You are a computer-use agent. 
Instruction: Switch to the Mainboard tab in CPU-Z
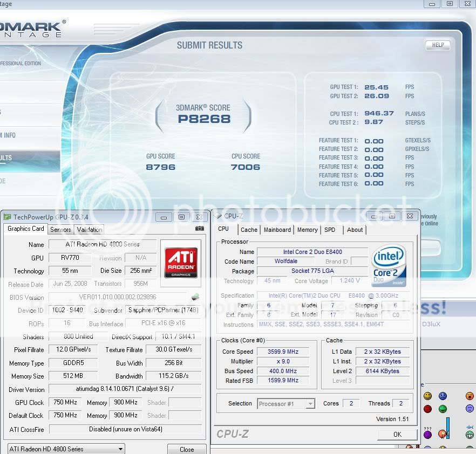277,230
